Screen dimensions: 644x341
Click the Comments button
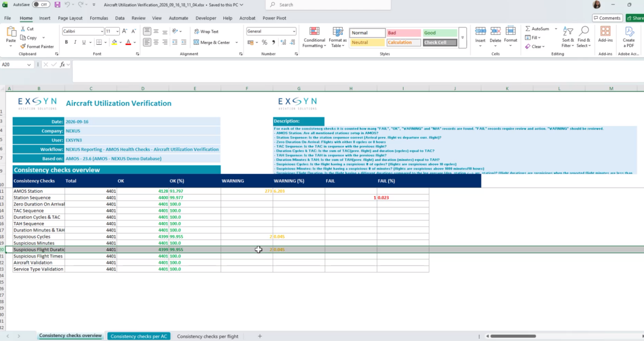(607, 18)
